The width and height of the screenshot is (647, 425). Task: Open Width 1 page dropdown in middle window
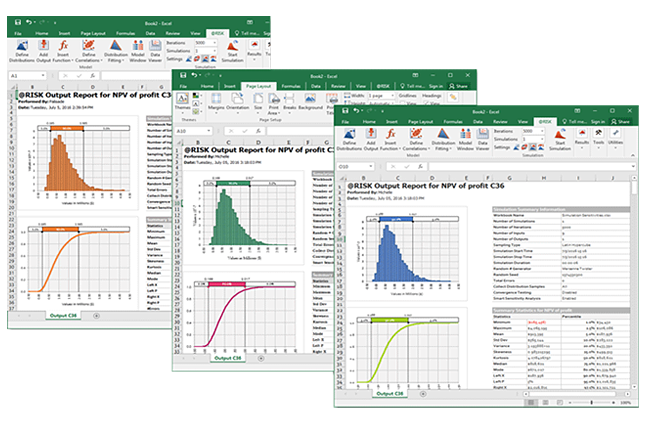tap(391, 96)
